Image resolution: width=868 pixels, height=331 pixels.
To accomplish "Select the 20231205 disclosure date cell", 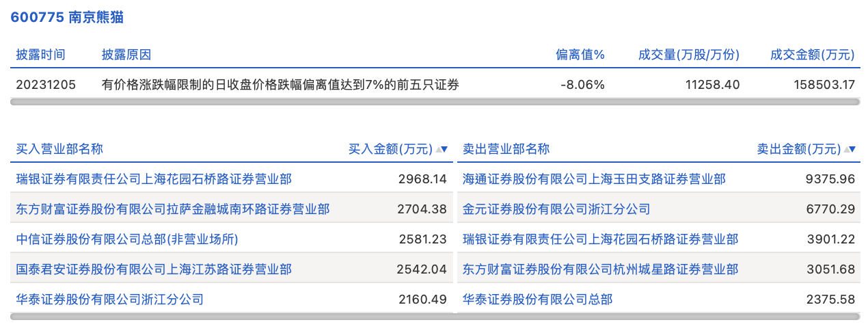I will tap(46, 85).
